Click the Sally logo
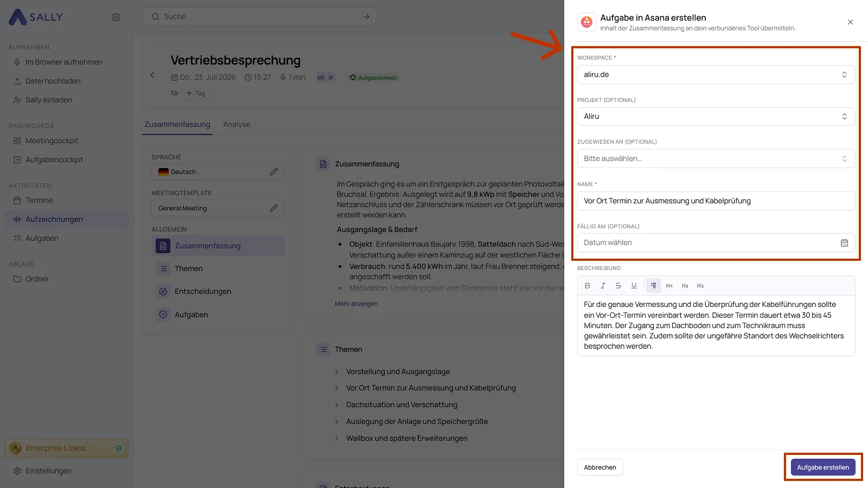The width and height of the screenshot is (868, 488). (x=36, y=17)
